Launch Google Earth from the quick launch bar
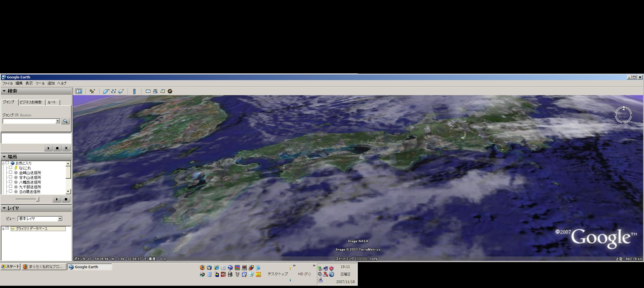 (230, 268)
